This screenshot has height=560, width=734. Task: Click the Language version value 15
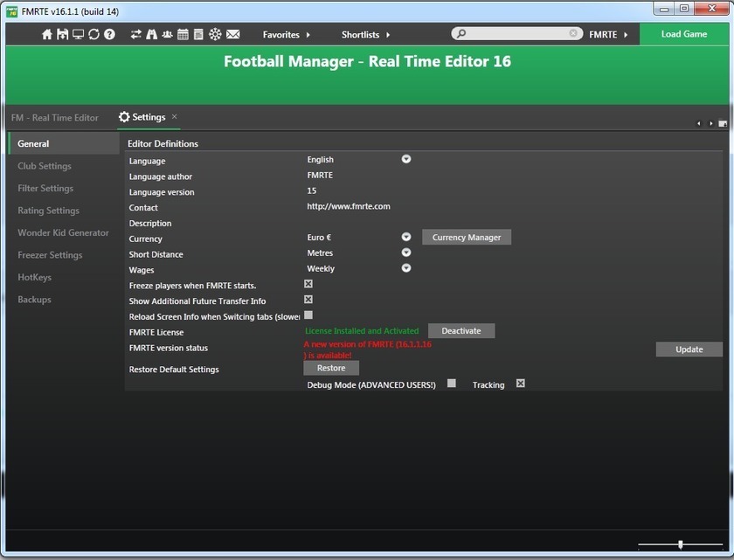(312, 190)
